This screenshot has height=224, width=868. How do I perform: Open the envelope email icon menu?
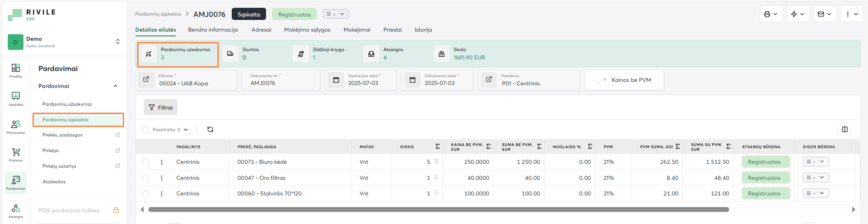pyautogui.click(x=824, y=14)
